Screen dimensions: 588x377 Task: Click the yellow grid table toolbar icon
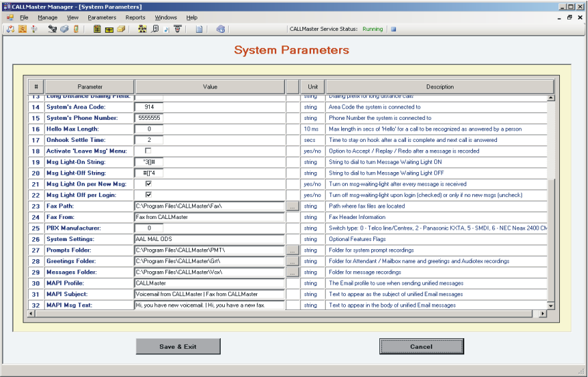pyautogui.click(x=97, y=29)
